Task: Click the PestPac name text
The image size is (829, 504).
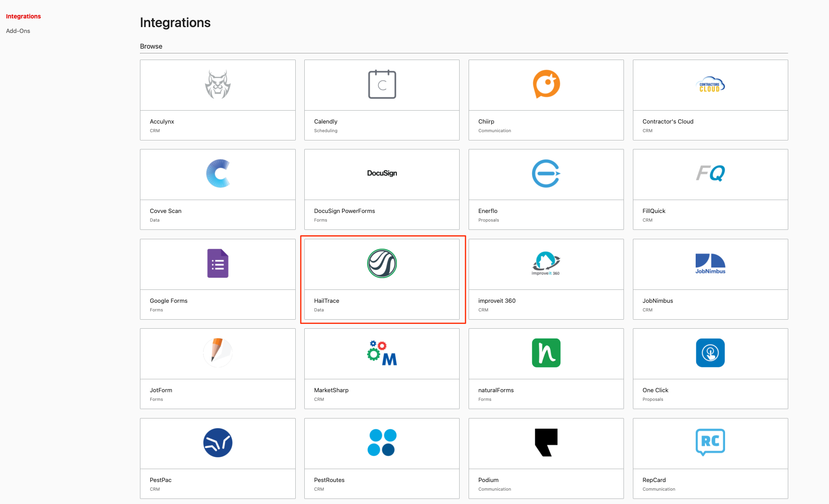Action: [161, 480]
